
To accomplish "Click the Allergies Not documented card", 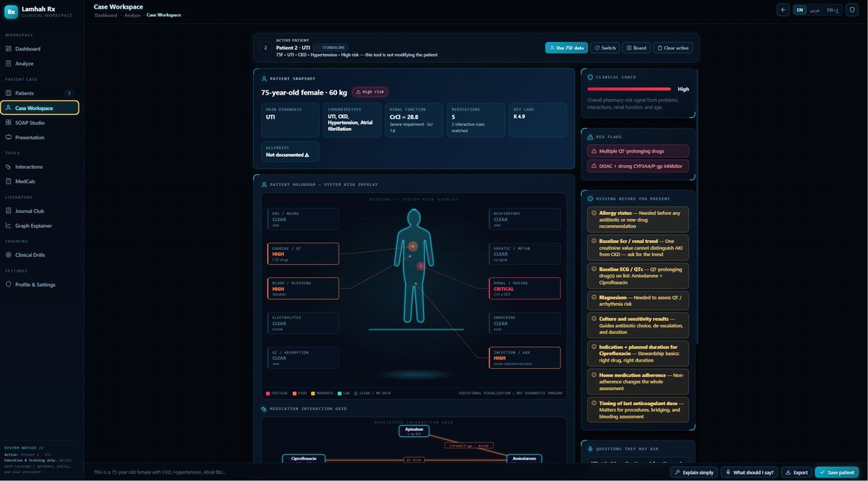I will coord(290,151).
